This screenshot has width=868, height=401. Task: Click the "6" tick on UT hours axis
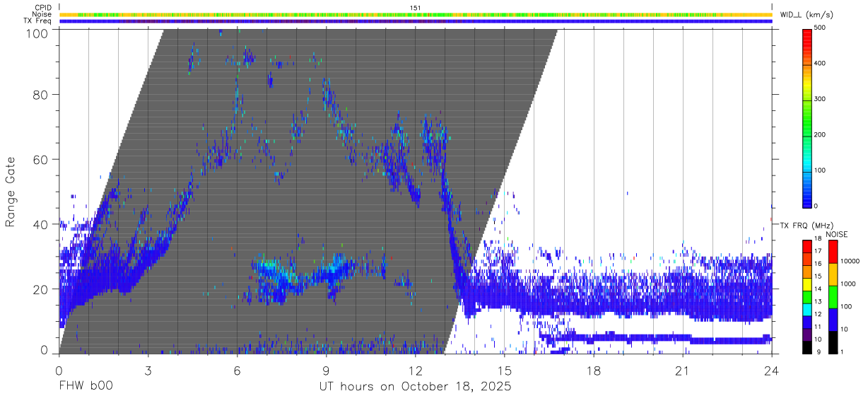click(237, 370)
